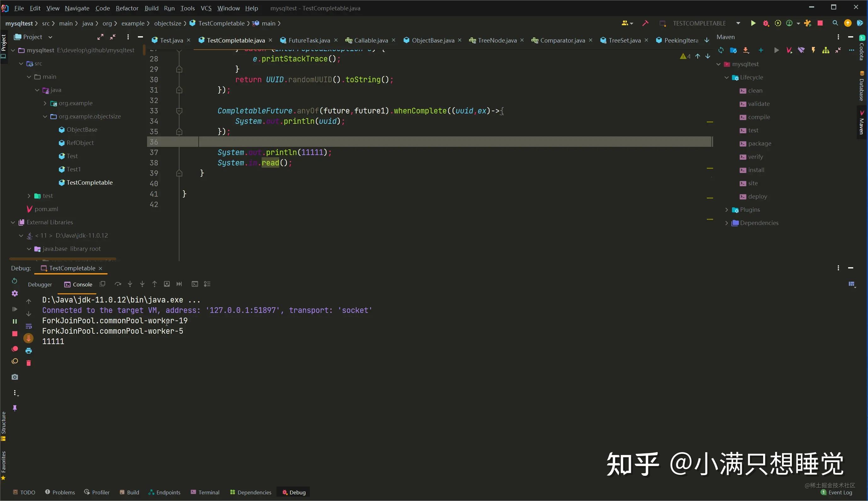Open the Refactor menu
Screen dimensions: 868x501
coord(127,8)
